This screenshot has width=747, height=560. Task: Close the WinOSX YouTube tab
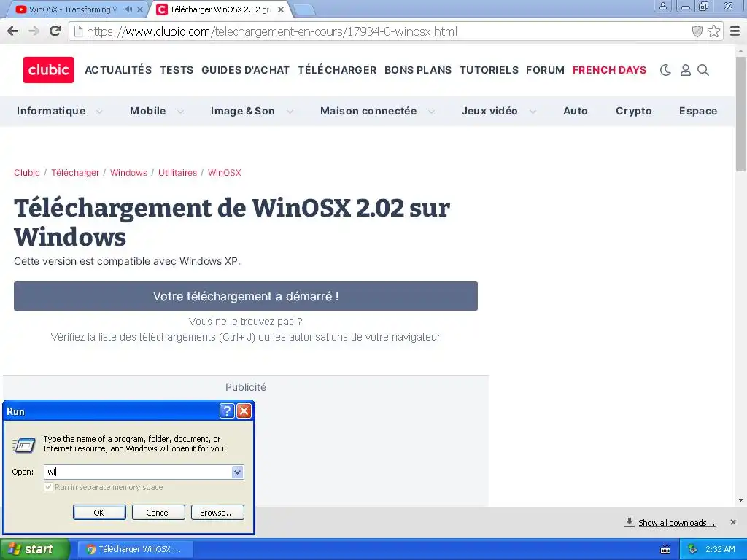click(139, 9)
